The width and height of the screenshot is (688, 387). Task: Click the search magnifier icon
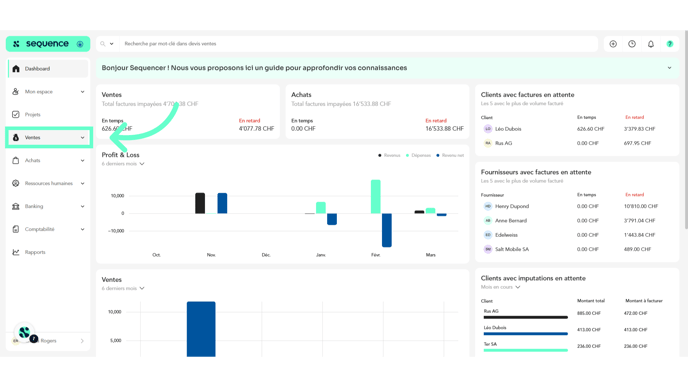[103, 44]
